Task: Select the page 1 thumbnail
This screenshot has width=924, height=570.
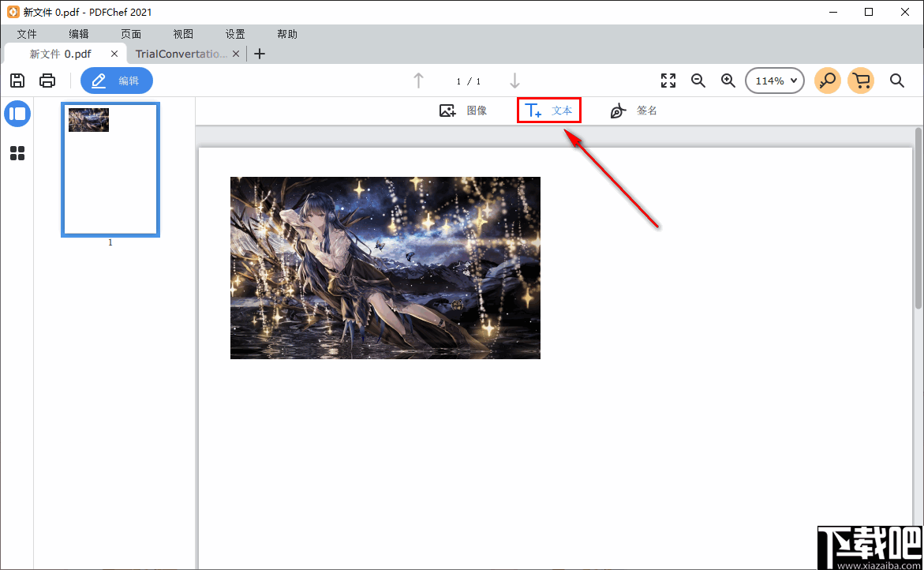Action: tap(110, 169)
